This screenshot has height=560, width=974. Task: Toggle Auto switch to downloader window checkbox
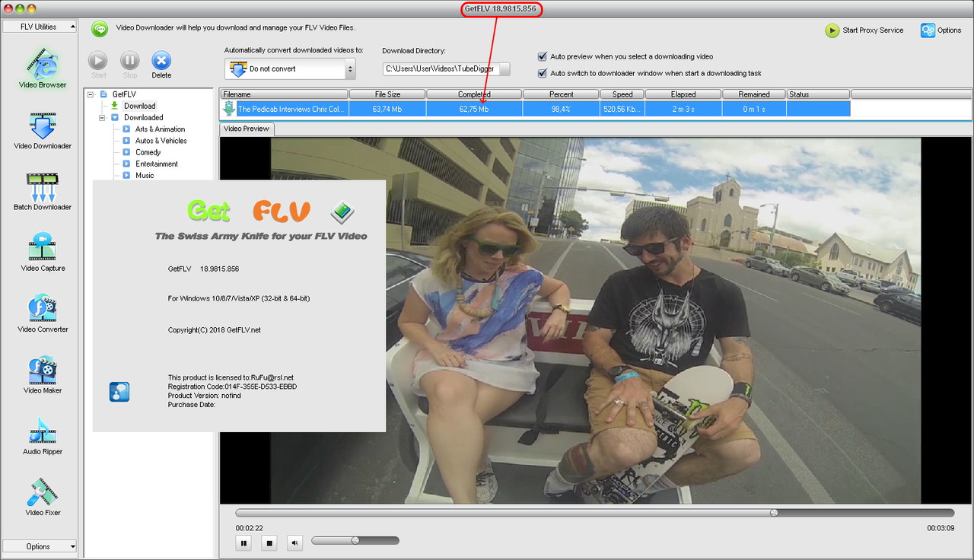click(x=543, y=73)
